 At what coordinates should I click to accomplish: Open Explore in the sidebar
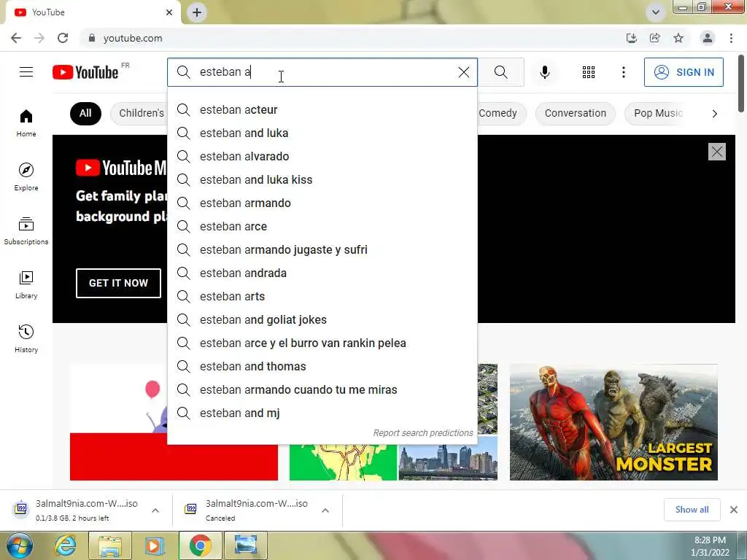point(26,177)
